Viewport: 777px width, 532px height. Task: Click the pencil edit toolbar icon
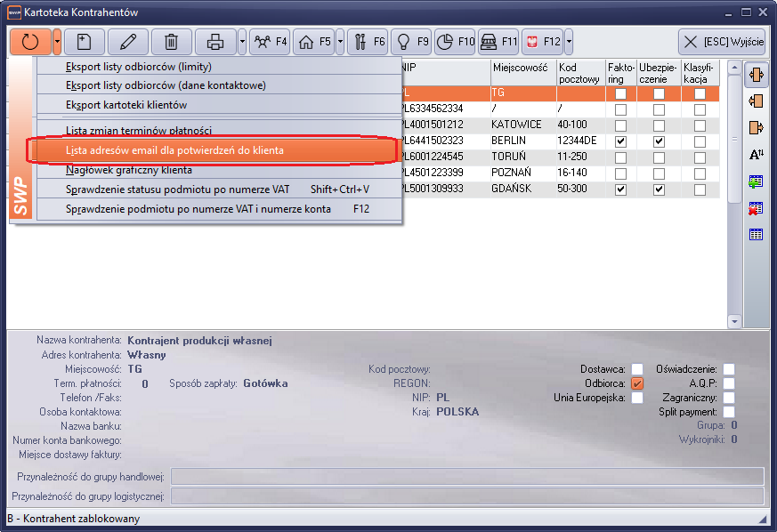point(128,42)
